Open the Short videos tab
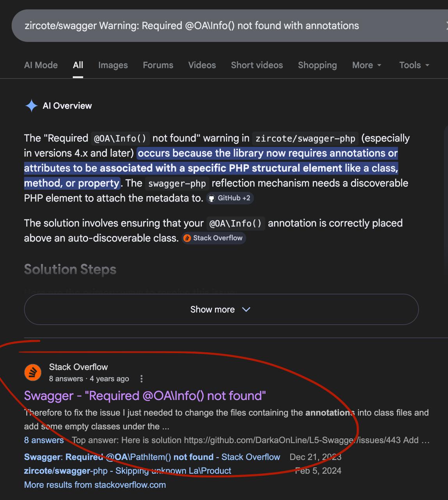 [257, 65]
